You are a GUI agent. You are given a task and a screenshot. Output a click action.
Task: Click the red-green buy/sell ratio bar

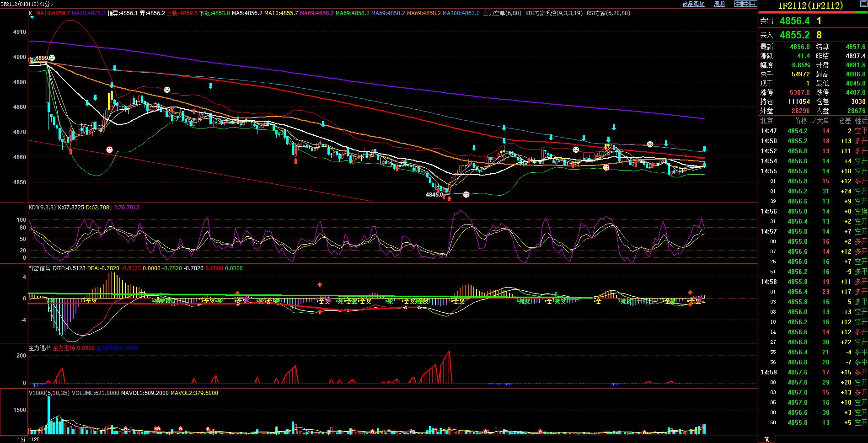[813, 12]
